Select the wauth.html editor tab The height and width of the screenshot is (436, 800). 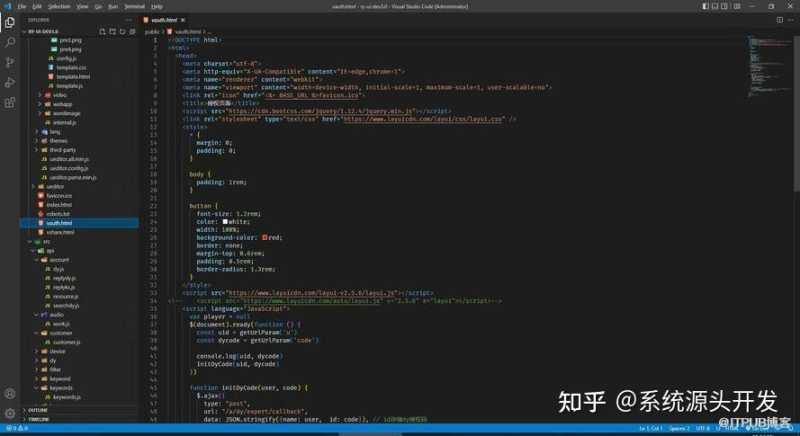point(164,20)
